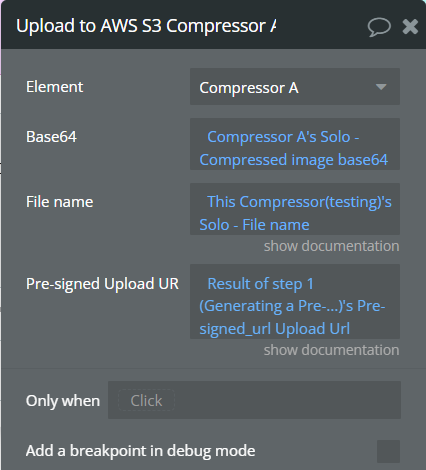Image resolution: width=426 pixels, height=470 pixels.
Task: Click the Only when label
Action: (63, 401)
